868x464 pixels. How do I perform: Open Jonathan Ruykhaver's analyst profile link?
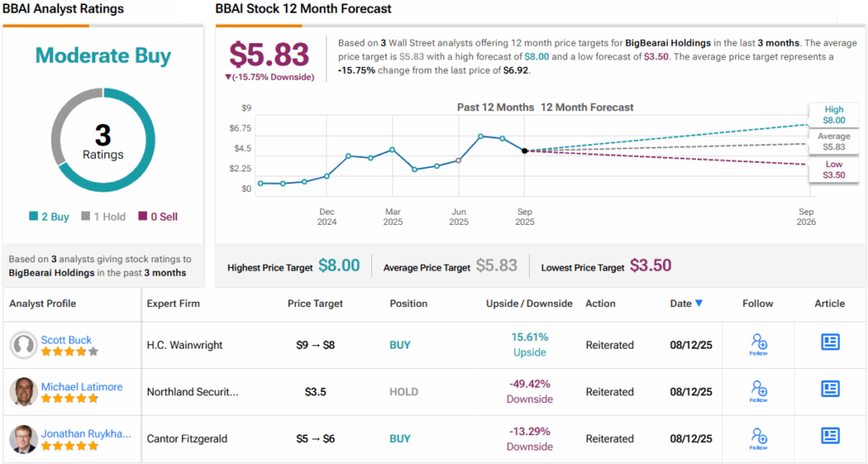(86, 433)
